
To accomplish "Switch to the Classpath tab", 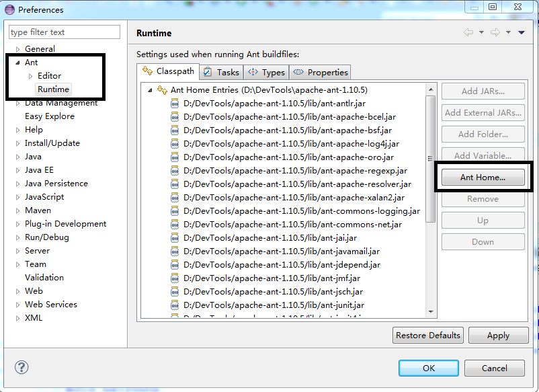I will click(x=168, y=71).
